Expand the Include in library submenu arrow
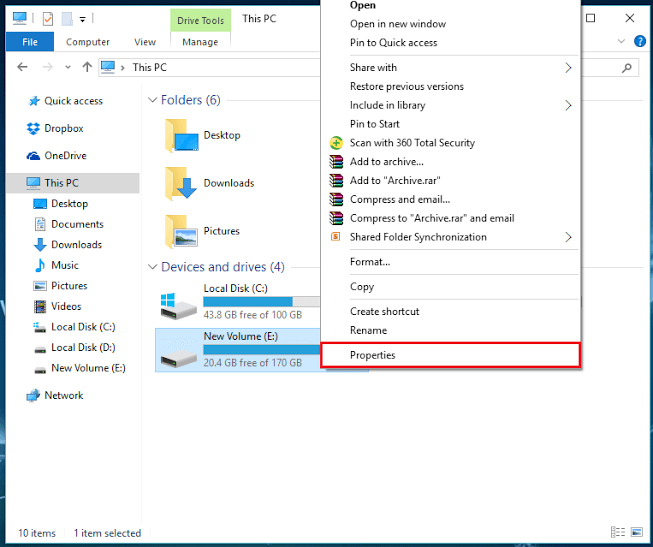Screen dimensions: 653x547 pyautogui.click(x=568, y=105)
